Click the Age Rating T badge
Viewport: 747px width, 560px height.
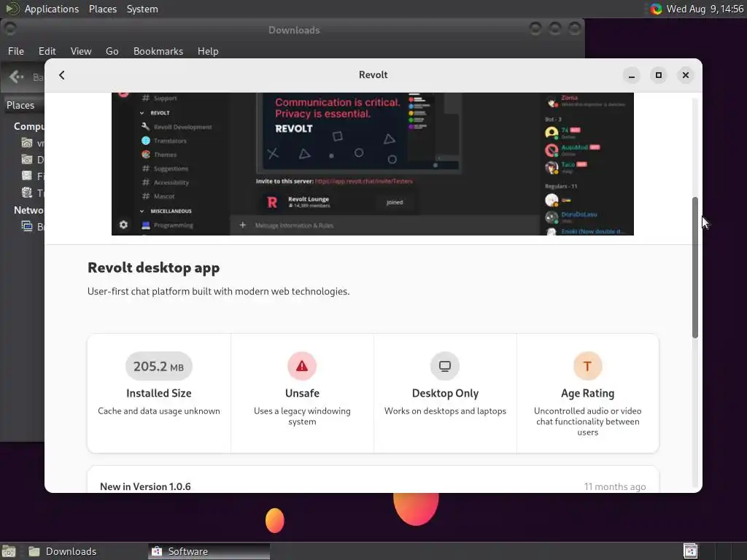tap(587, 366)
